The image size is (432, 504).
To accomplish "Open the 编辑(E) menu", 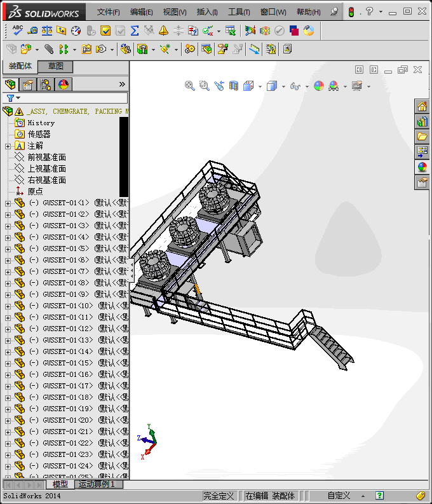I will click(x=141, y=12).
